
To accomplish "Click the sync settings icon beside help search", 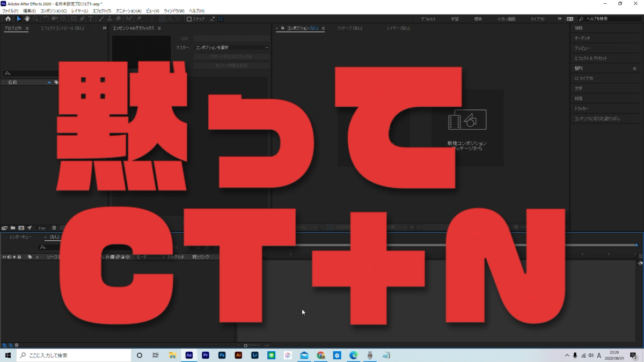I will coord(570,19).
